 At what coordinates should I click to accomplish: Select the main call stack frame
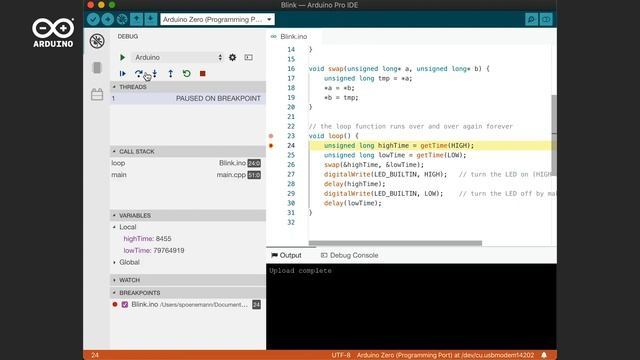pyautogui.click(x=188, y=175)
